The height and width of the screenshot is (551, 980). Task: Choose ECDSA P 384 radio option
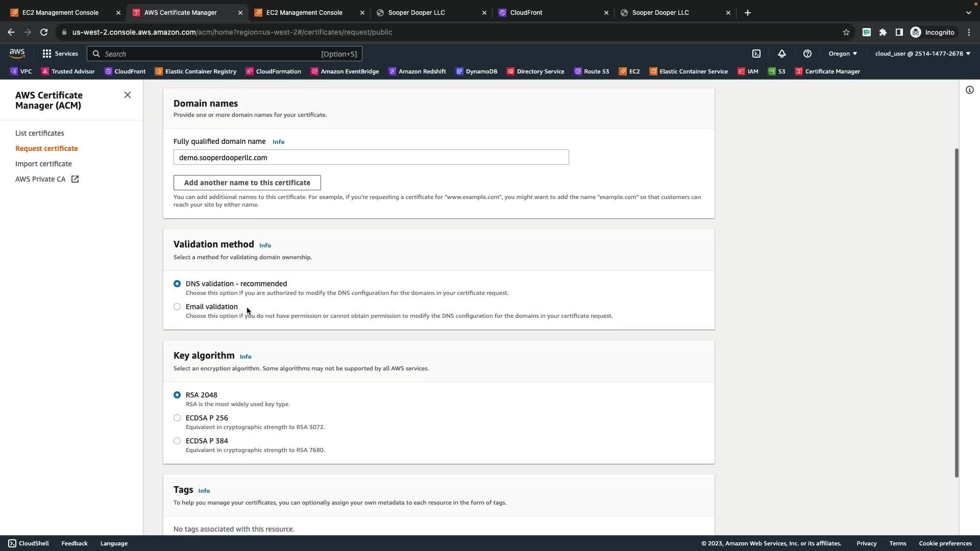pyautogui.click(x=177, y=441)
